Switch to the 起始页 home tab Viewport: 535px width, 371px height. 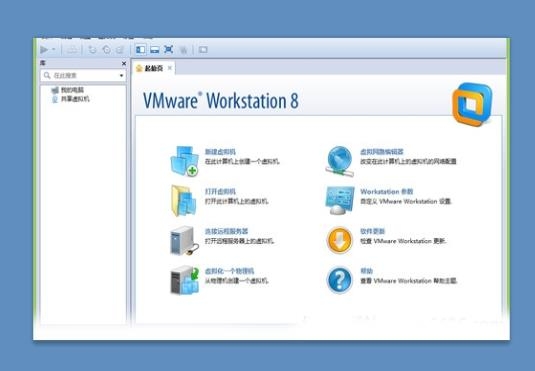pyautogui.click(x=154, y=69)
